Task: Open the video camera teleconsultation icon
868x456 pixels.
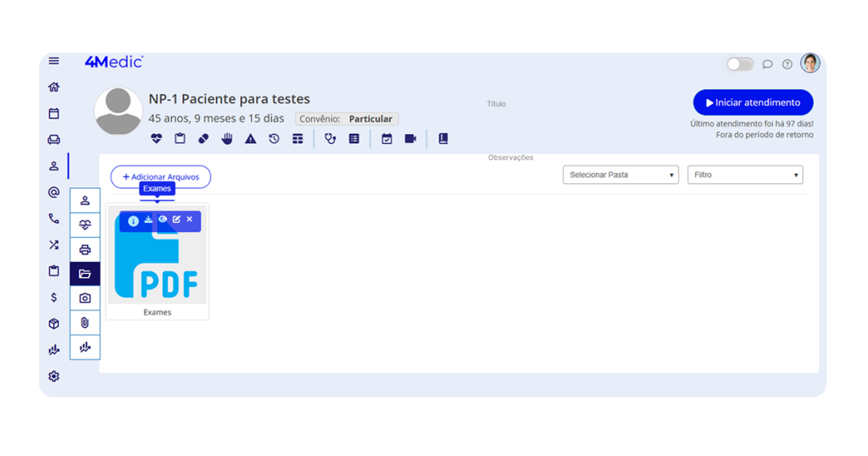Action: [x=410, y=139]
